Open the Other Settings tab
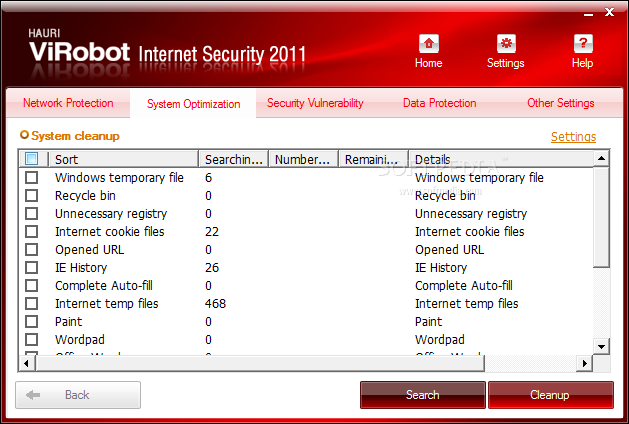Viewport: 629px width, 424px height. pyautogui.click(x=561, y=103)
